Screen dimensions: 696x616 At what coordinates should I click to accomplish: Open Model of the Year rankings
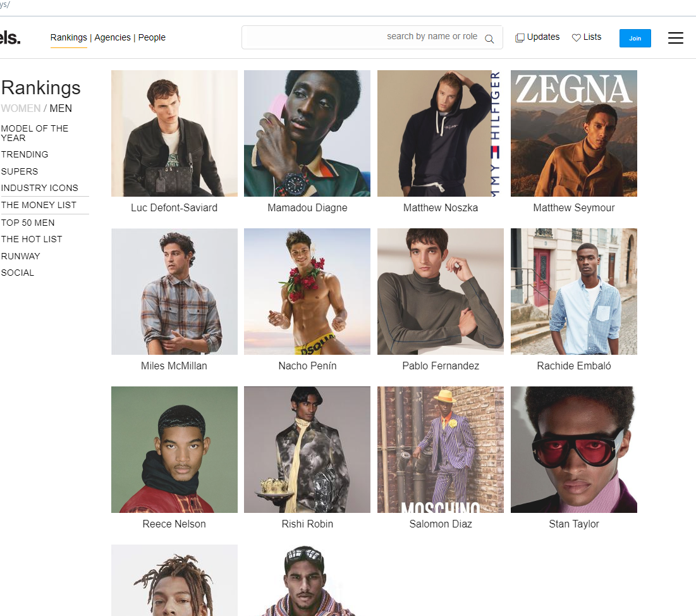(x=35, y=133)
